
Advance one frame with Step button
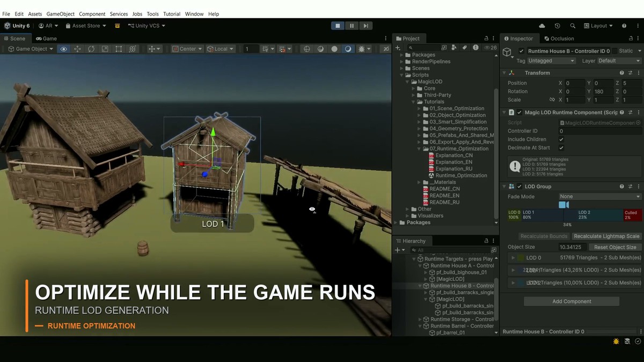pos(365,26)
